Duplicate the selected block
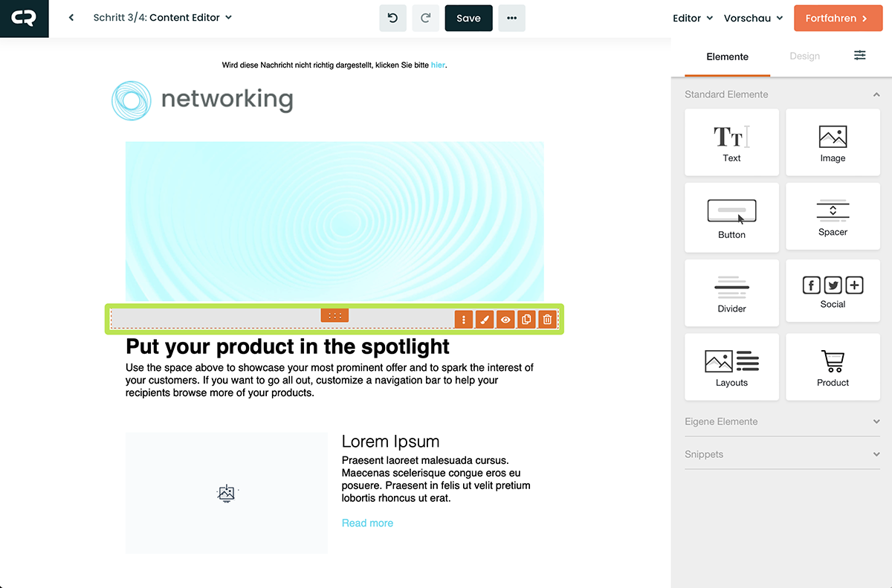The height and width of the screenshot is (588, 892). [x=526, y=320]
